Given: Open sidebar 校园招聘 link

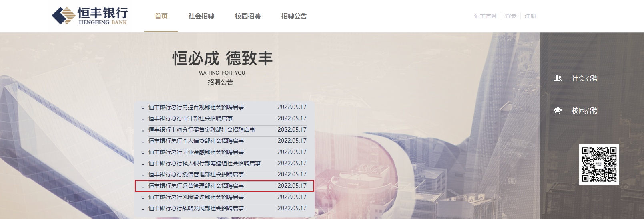Looking at the screenshot, I should [585, 111].
